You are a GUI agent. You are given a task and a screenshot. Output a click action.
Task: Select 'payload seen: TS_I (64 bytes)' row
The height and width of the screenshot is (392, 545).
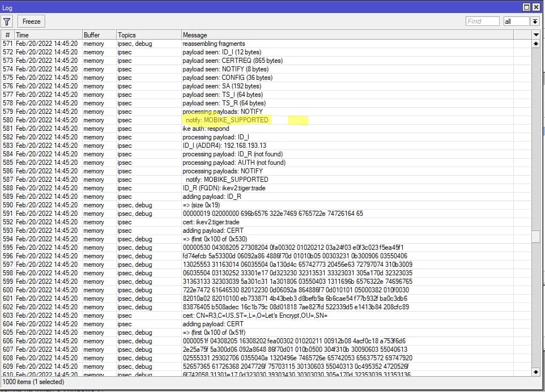click(266, 95)
